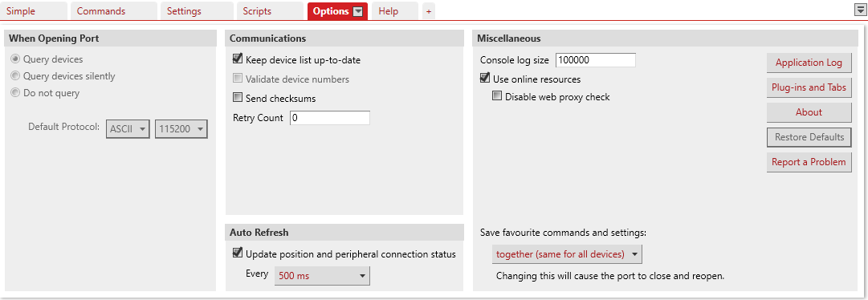
Task: Enable Disable web proxy check option
Action: (497, 96)
